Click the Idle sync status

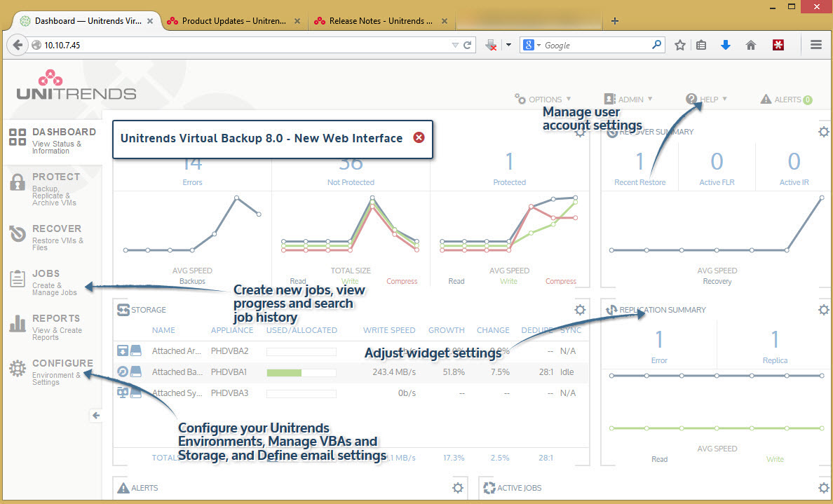567,372
